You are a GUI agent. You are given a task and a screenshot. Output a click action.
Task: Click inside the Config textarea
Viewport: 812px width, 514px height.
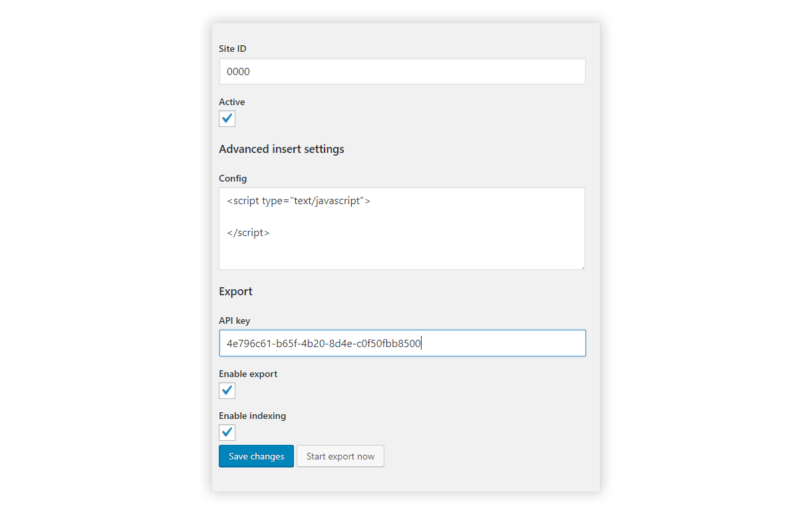402,229
